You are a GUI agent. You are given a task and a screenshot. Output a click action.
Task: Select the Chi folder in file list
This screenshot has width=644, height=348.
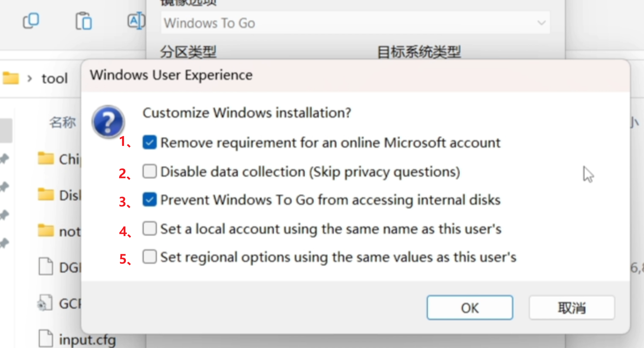pyautogui.click(x=59, y=159)
